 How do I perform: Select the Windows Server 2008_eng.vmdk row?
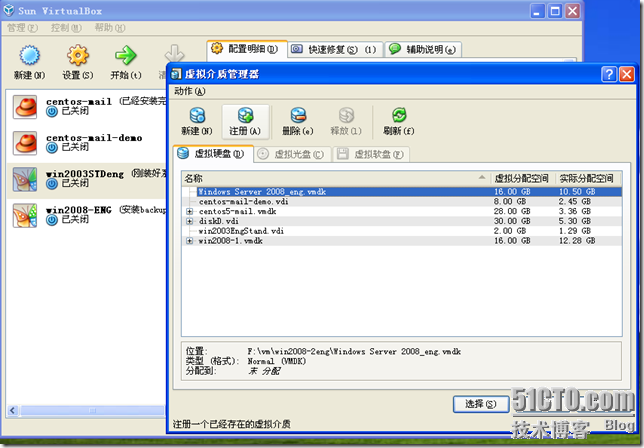(402, 192)
